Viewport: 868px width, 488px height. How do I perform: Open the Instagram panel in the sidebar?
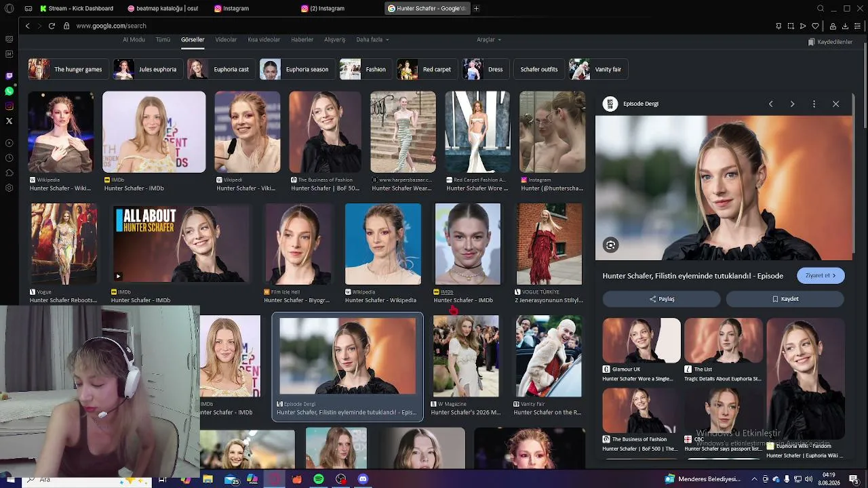9,106
